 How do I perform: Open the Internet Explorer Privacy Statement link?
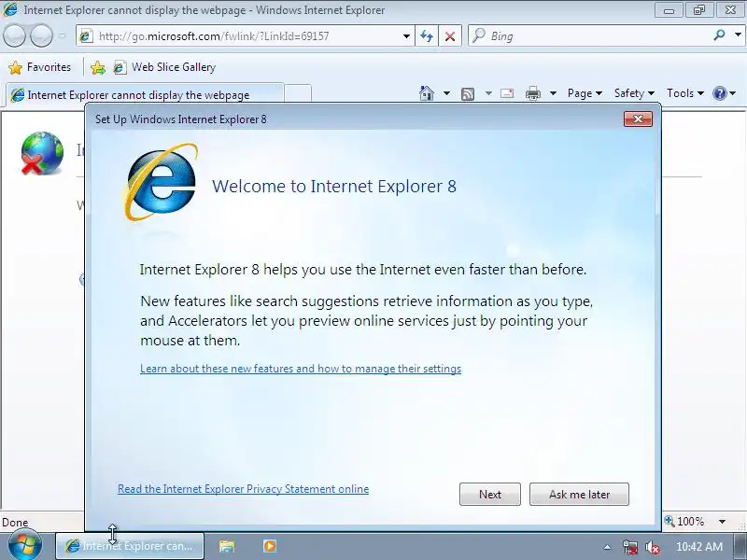click(243, 489)
